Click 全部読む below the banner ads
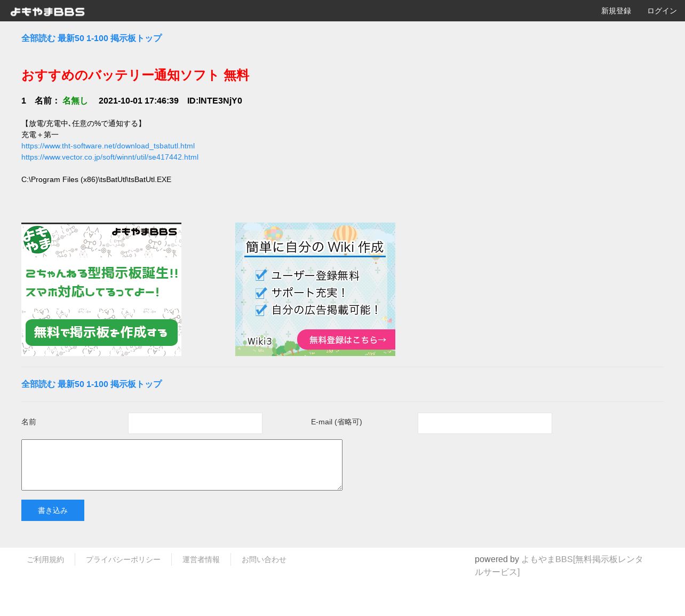This screenshot has width=685, height=616. pyautogui.click(x=38, y=384)
